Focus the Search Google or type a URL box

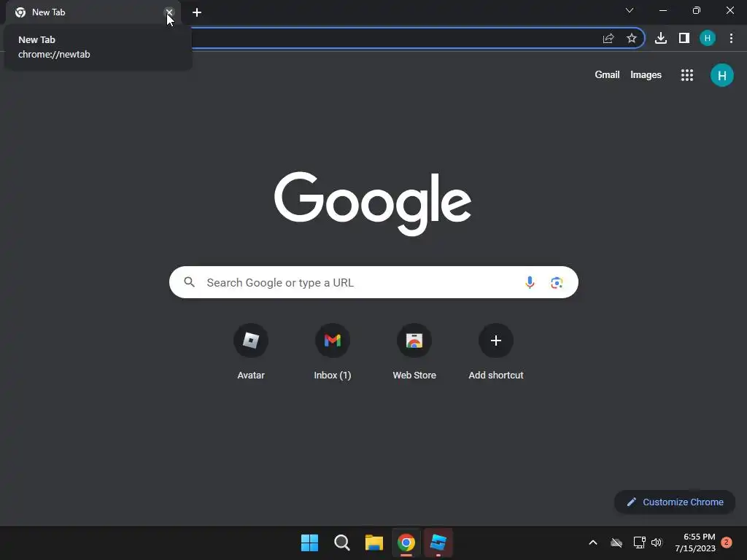click(373, 282)
